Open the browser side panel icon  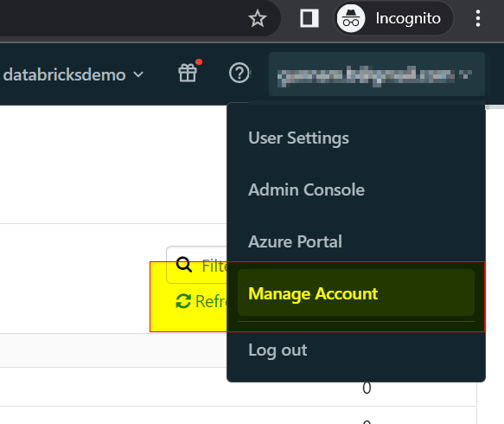(309, 18)
